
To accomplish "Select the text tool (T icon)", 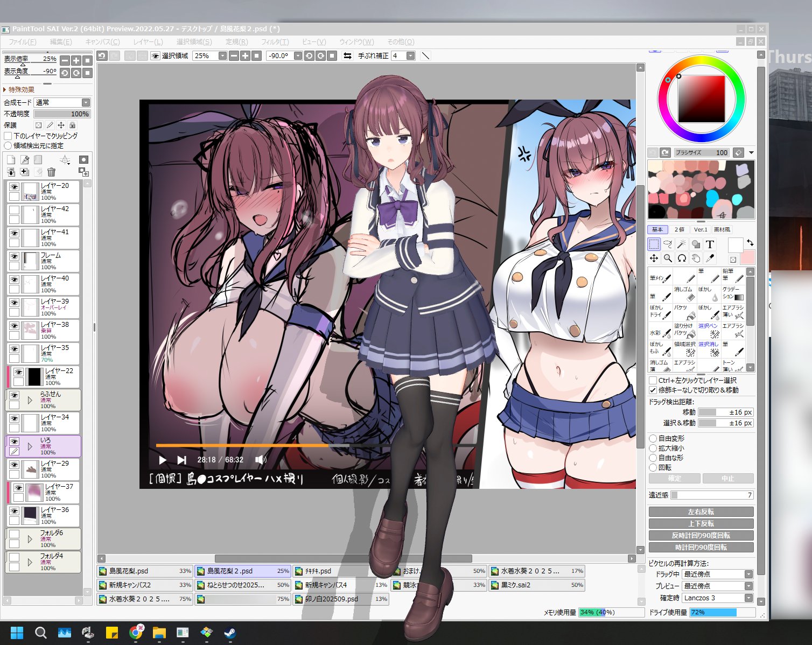I will point(710,244).
